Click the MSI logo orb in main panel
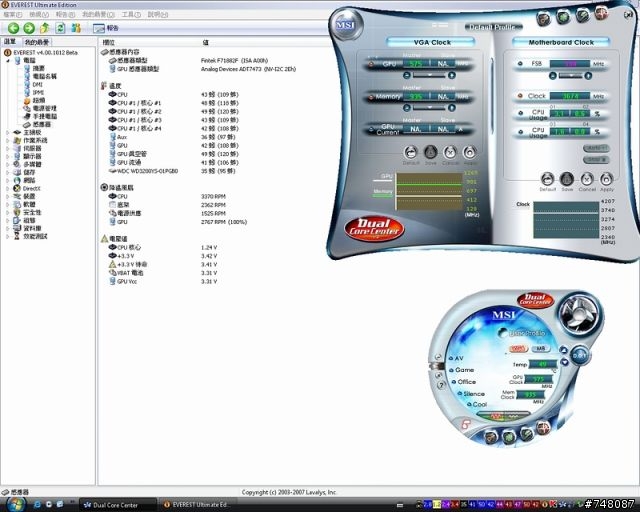The width and height of the screenshot is (640, 512). tap(346, 25)
